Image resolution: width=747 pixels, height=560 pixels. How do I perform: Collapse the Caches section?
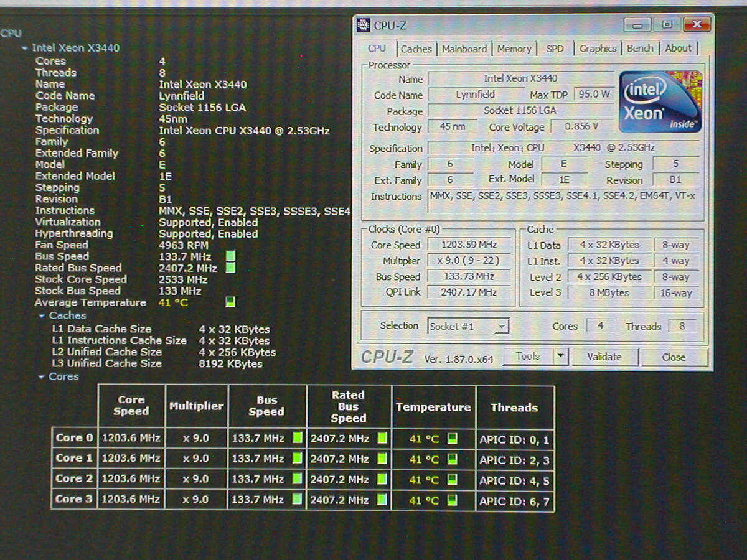coord(41,316)
